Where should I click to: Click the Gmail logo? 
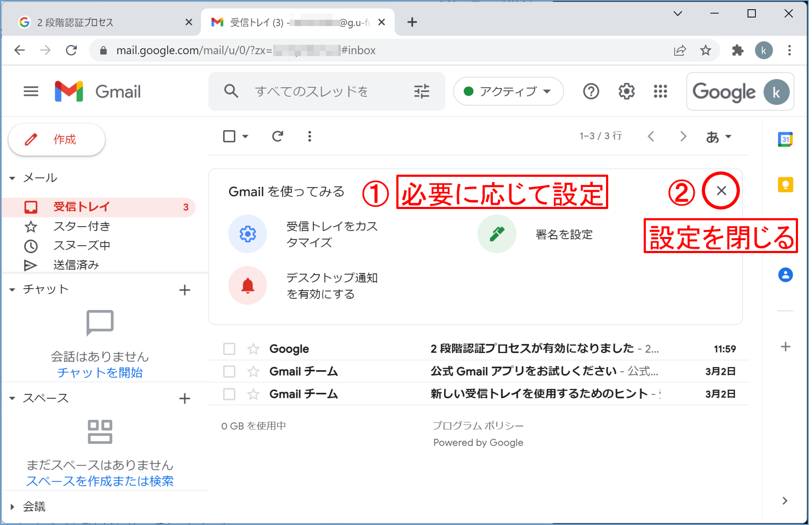[98, 91]
